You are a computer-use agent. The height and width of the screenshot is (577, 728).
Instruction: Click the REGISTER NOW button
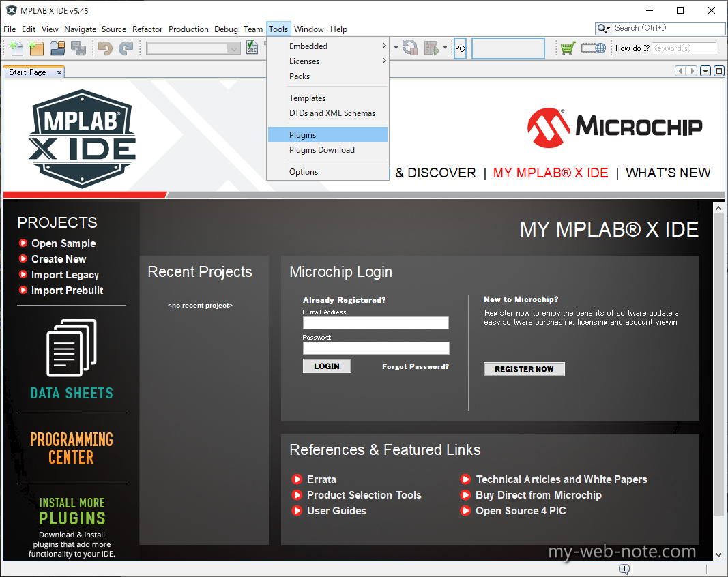coord(524,369)
